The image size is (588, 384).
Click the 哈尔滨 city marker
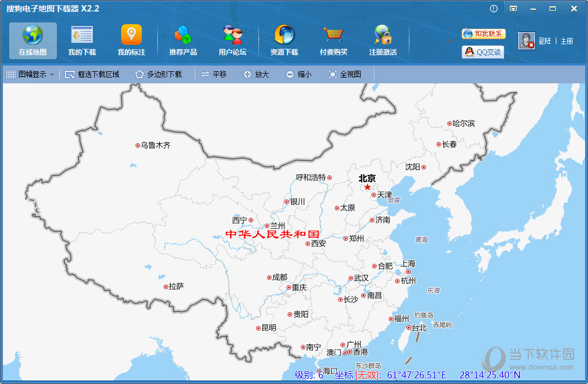(x=449, y=124)
